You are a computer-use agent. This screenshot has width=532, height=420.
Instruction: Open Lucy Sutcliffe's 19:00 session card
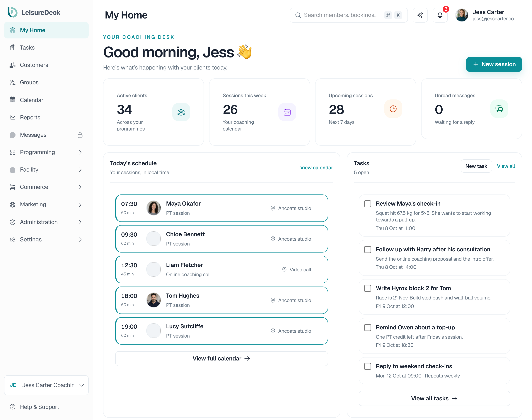(x=221, y=331)
